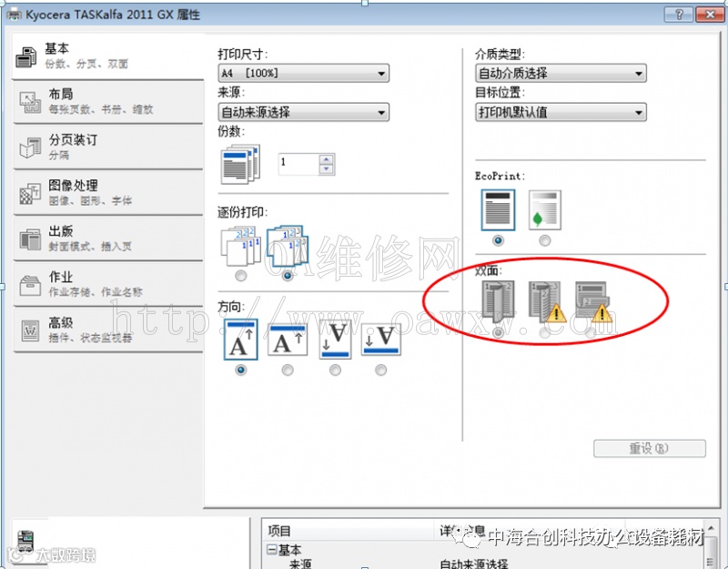Select rotated portrait direction radio button
This screenshot has height=569, width=728.
click(x=335, y=370)
